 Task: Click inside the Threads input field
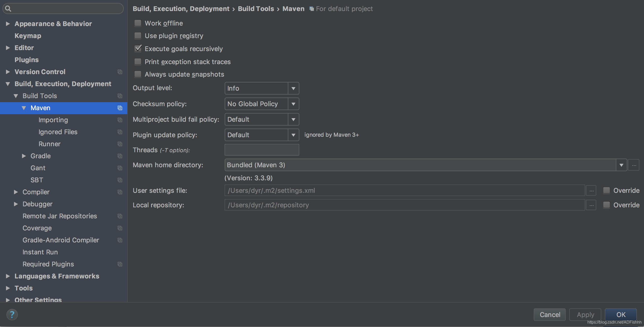tap(262, 150)
